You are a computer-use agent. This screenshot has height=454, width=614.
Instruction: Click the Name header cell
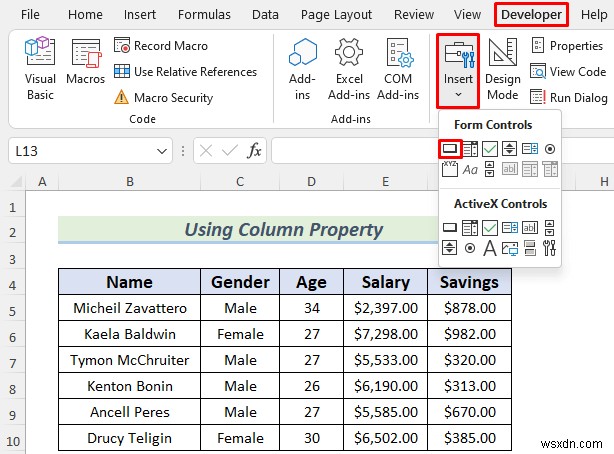pos(129,282)
